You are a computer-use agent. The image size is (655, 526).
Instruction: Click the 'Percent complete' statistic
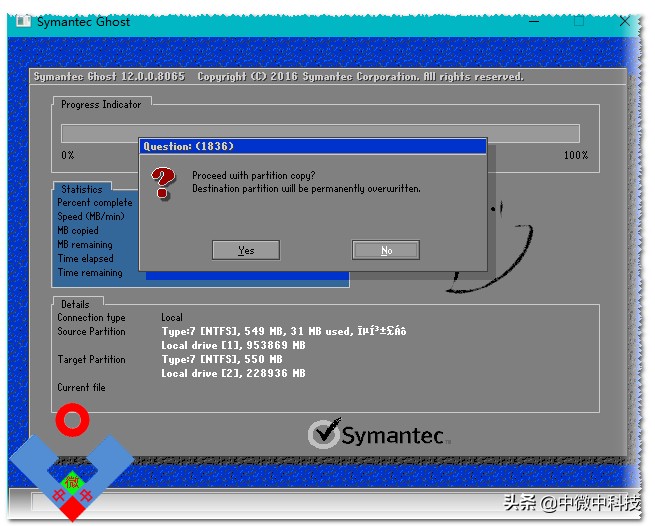click(x=95, y=203)
